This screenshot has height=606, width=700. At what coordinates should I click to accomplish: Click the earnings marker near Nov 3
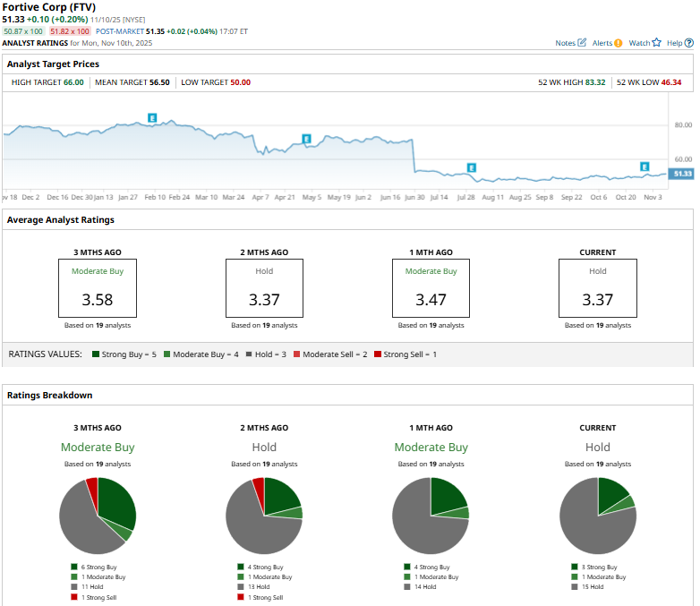coord(645,166)
